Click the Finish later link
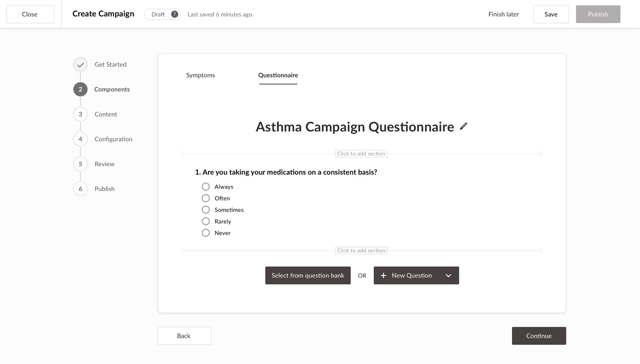 (503, 14)
